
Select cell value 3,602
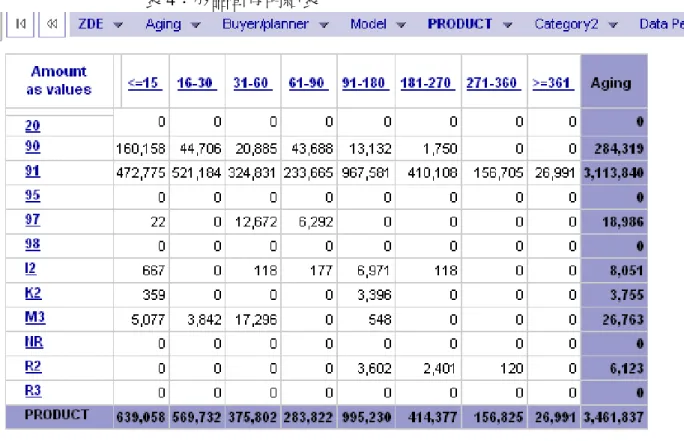point(374,369)
